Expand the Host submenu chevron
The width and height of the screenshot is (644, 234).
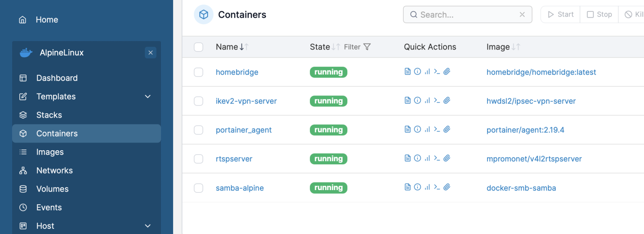[x=148, y=226]
